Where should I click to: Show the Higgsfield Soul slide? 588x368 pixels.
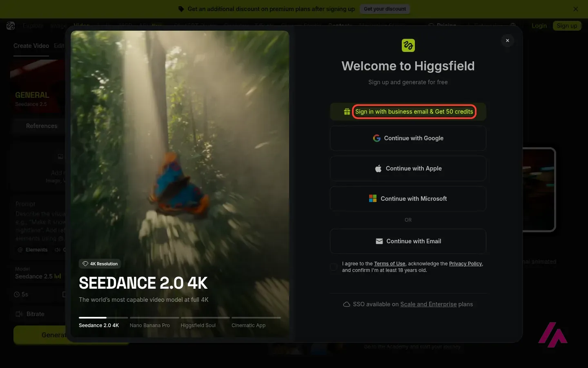[x=198, y=325]
